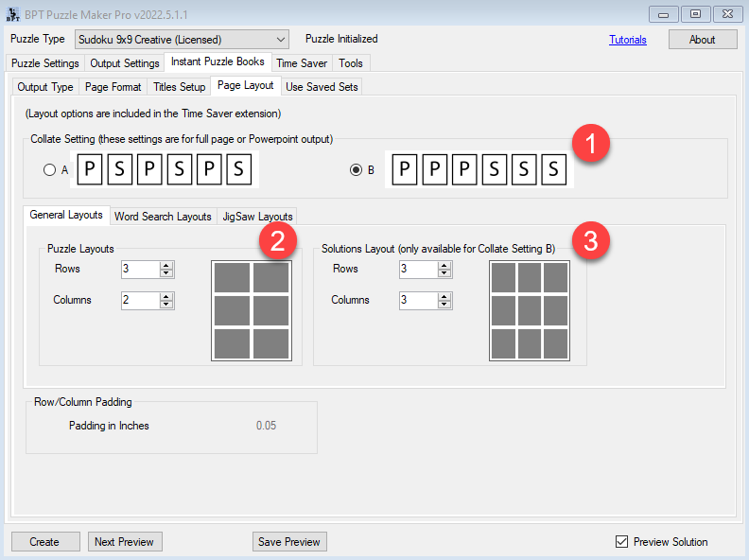Switch to the Time Saver tab
The image size is (749, 560).
coord(302,63)
